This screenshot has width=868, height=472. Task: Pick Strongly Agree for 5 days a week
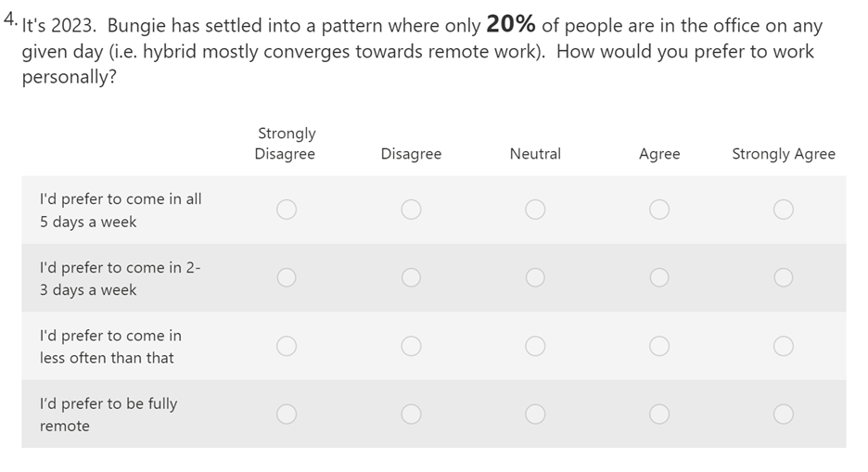point(783,210)
